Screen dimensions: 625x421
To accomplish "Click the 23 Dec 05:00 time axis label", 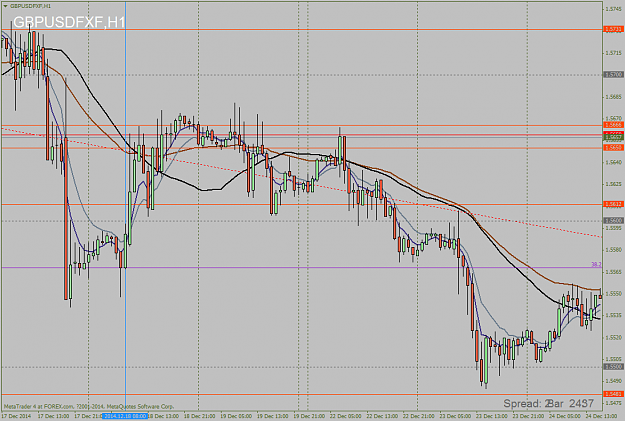I will click(x=456, y=416).
